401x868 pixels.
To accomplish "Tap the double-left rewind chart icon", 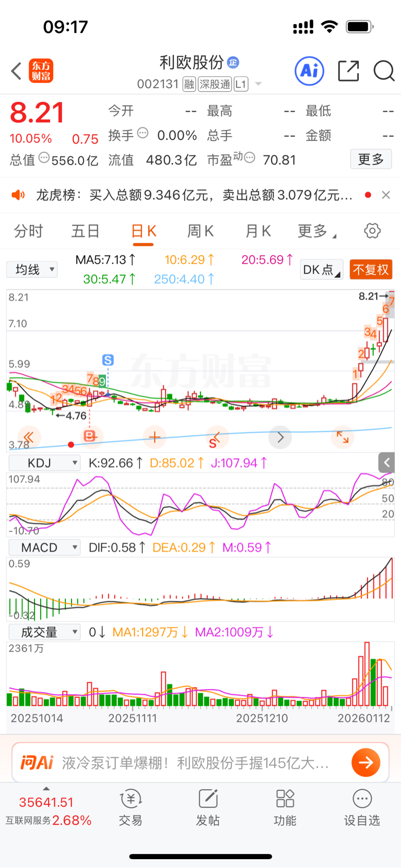I will click(x=28, y=437).
